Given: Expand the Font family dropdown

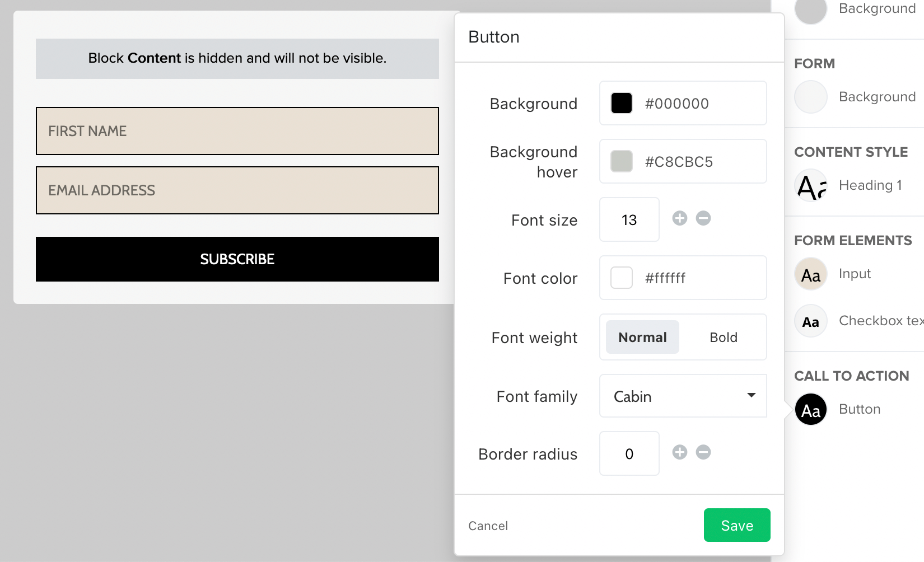Looking at the screenshot, I should pyautogui.click(x=683, y=396).
